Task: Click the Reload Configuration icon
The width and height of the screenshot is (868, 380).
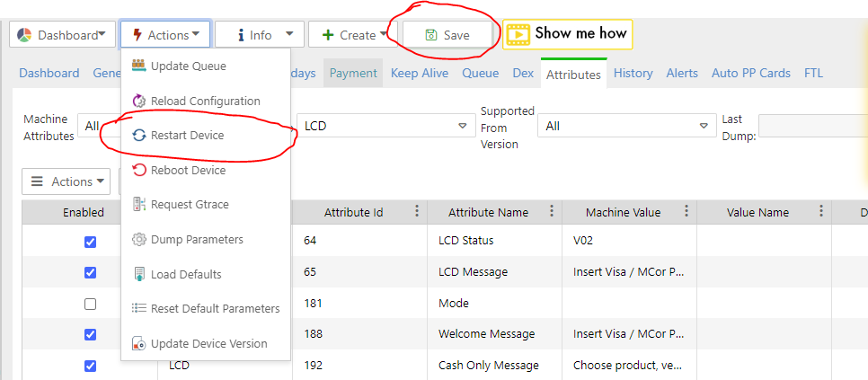Action: tap(138, 101)
